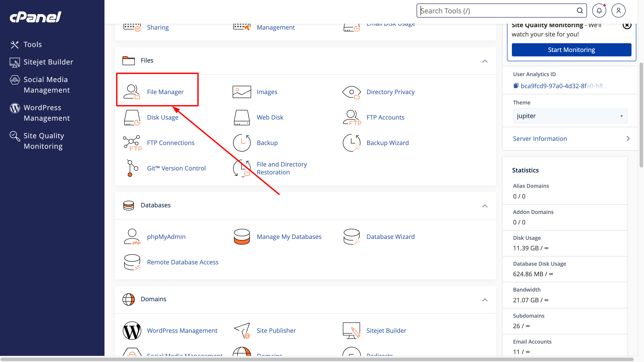Viewport: 644px width, 362px height.
Task: Open the Images link
Action: coord(267,92)
